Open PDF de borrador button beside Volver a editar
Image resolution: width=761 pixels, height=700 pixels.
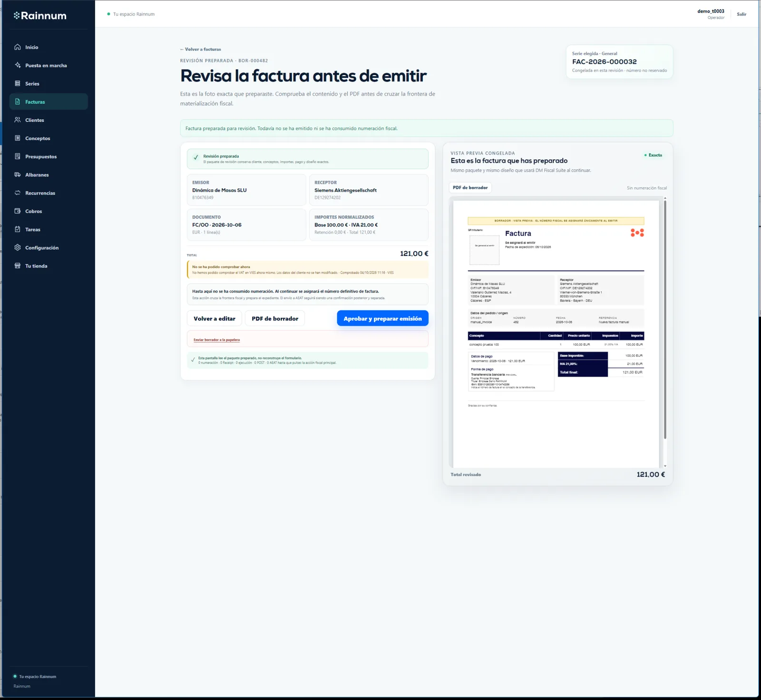point(275,318)
